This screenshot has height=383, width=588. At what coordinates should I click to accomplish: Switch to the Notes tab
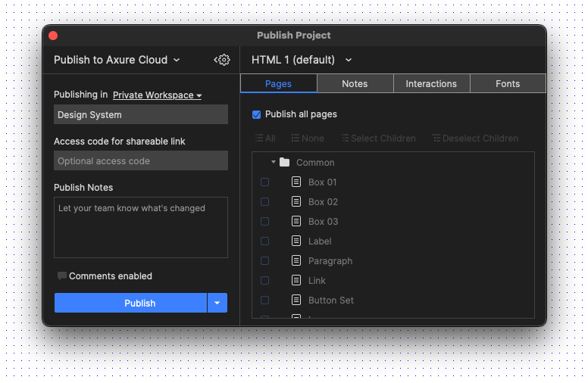point(355,83)
